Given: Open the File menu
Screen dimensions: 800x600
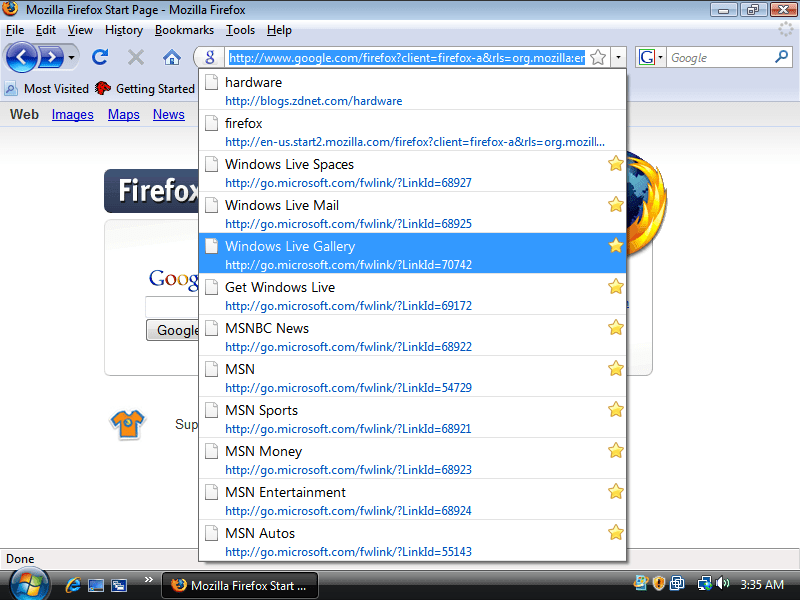Looking at the screenshot, I should [15, 30].
